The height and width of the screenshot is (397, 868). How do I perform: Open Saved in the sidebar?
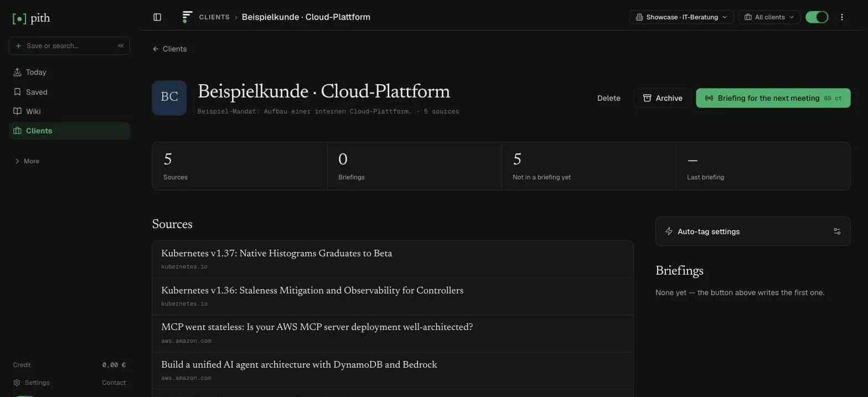click(69, 92)
